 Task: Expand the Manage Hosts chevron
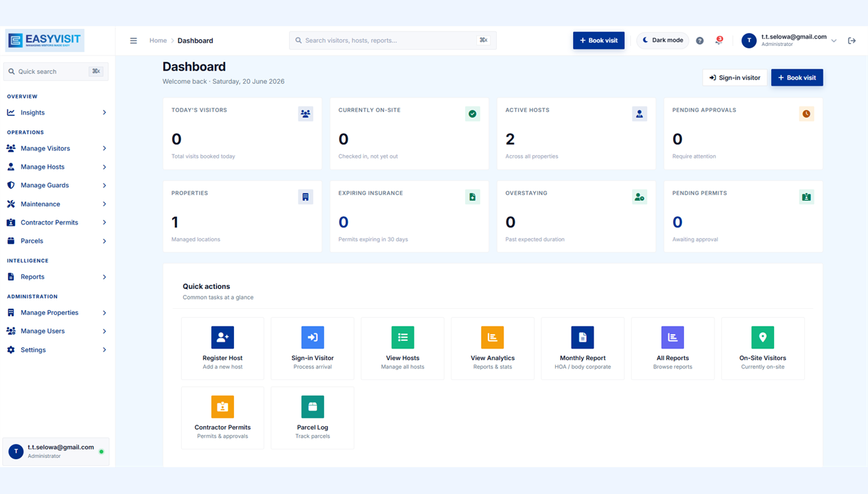[x=104, y=167]
